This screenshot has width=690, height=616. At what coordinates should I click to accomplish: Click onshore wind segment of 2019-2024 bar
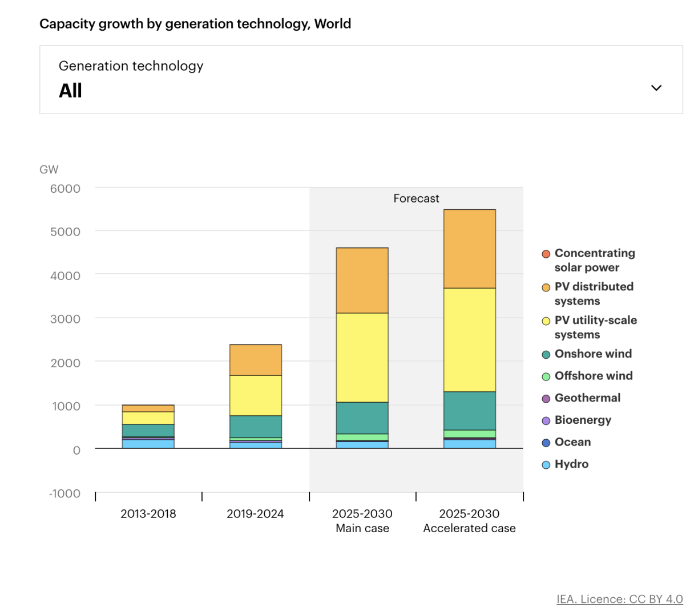pos(256,427)
